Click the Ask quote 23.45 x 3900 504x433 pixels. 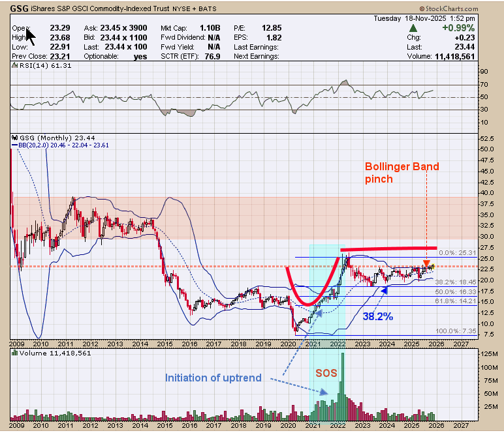123,28
